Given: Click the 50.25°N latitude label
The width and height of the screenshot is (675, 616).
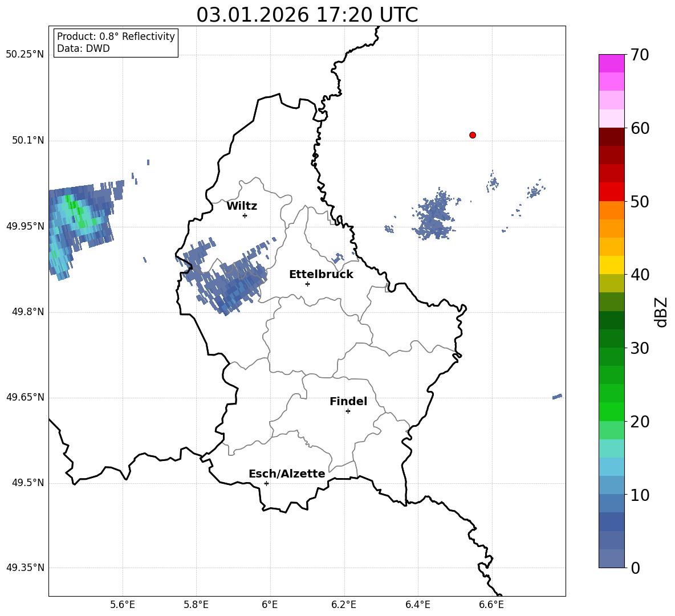Looking at the screenshot, I should (25, 55).
